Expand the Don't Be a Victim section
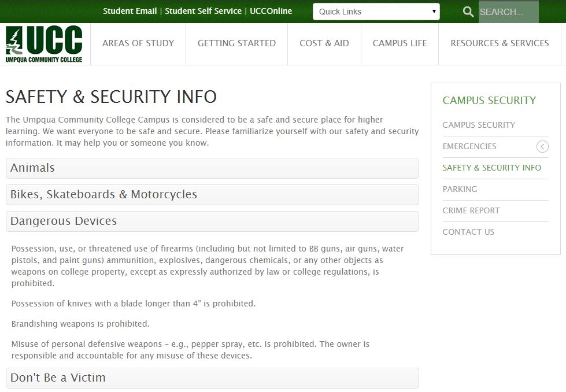Screen dimensions: 566x392 click(x=212, y=378)
